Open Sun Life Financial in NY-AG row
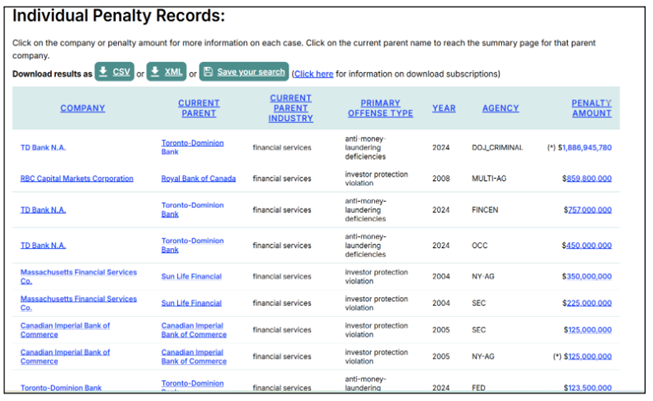 191,276
